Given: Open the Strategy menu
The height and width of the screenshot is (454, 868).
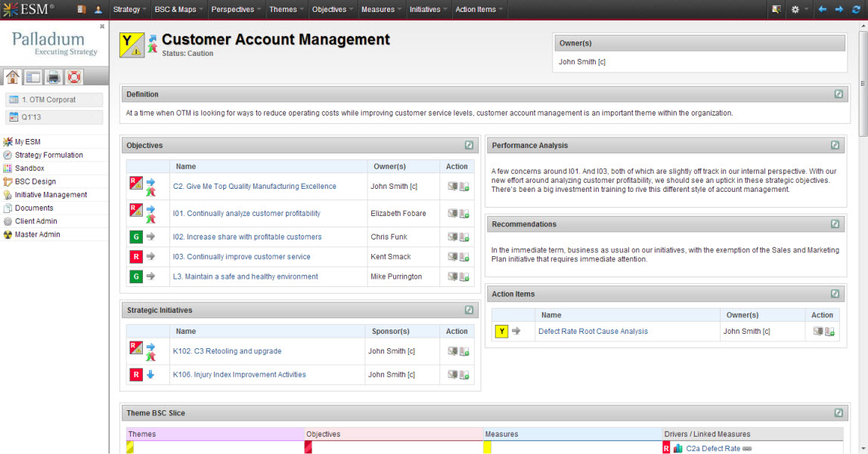Looking at the screenshot, I should (x=129, y=9).
